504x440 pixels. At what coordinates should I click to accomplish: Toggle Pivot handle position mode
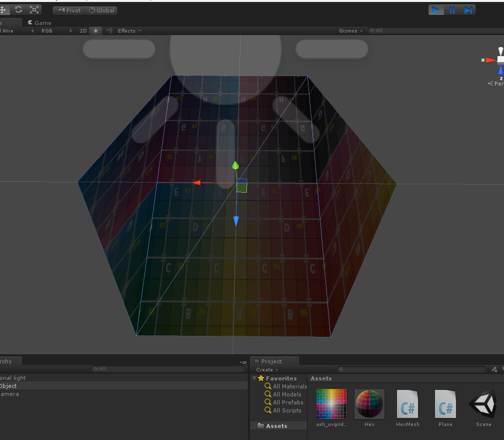click(68, 10)
